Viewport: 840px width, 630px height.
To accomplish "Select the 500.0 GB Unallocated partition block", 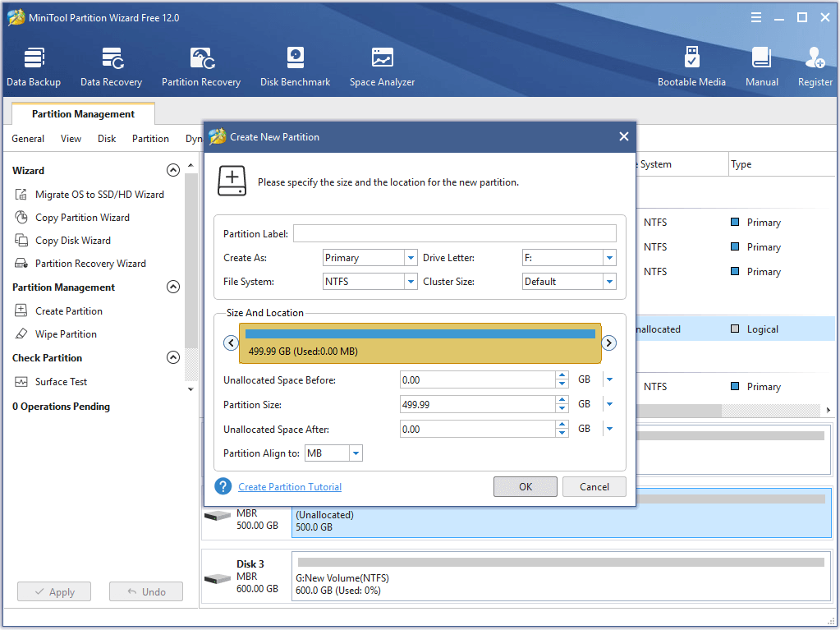I will click(561, 521).
